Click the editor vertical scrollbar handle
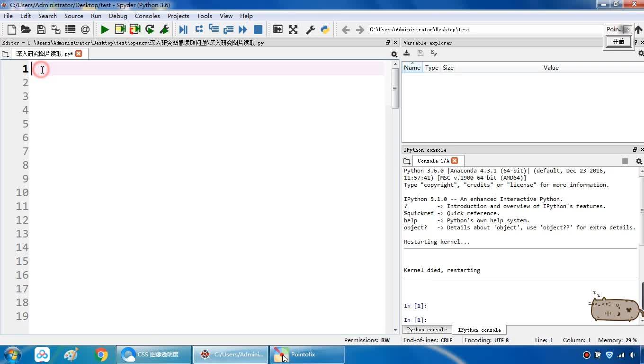 (x=395, y=89)
